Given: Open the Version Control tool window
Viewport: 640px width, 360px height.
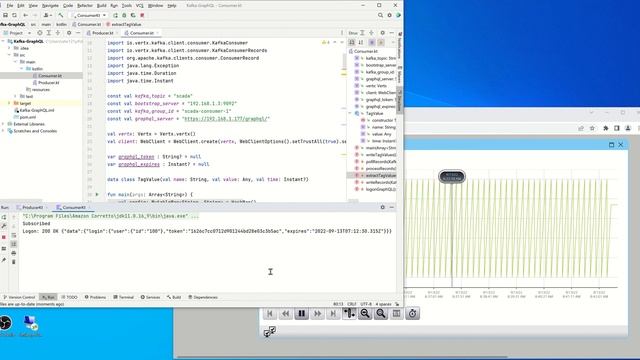Looking at the screenshot, I should click(x=20, y=297).
